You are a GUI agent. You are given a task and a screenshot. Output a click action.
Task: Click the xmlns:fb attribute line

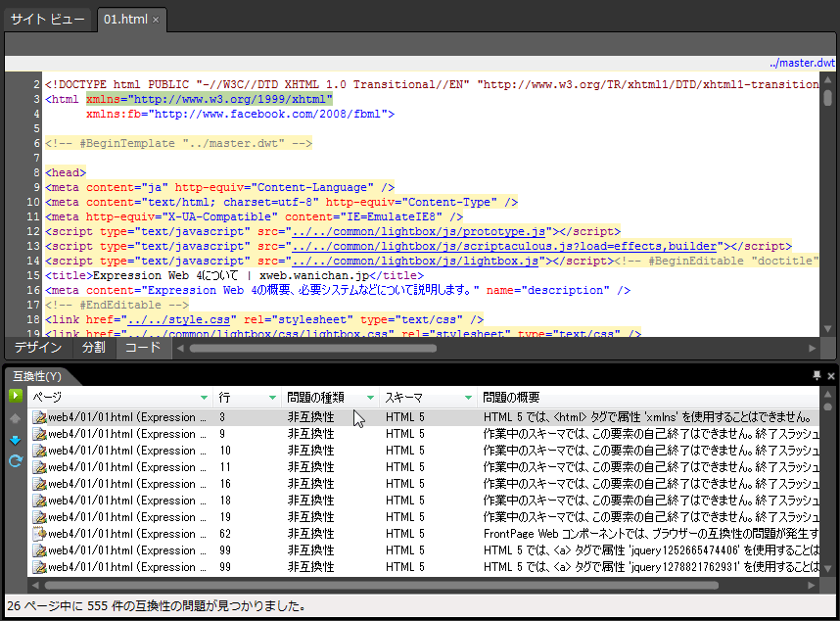[x=240, y=114]
